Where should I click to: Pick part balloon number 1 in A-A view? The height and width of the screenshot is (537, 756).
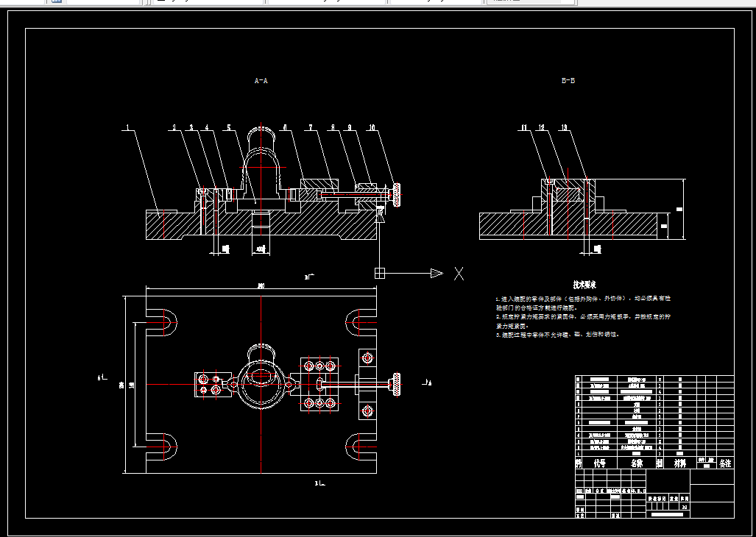127,127
